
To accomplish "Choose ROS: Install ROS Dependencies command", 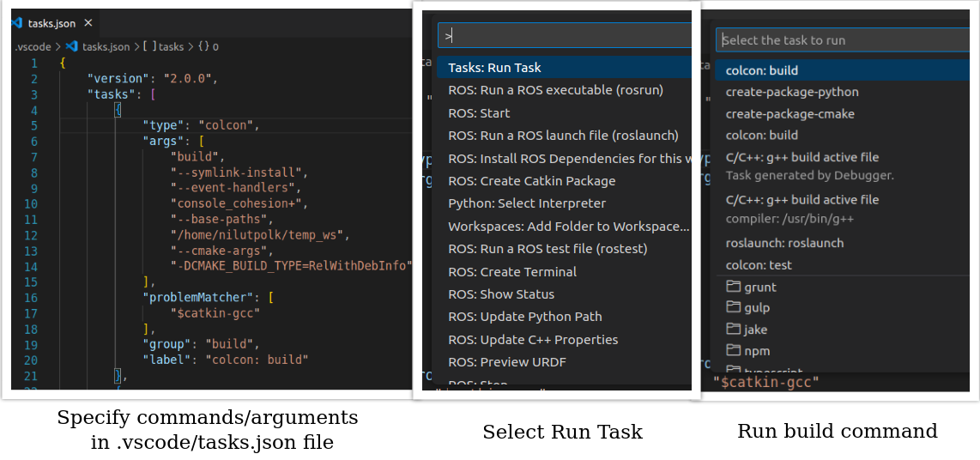I will click(x=564, y=159).
